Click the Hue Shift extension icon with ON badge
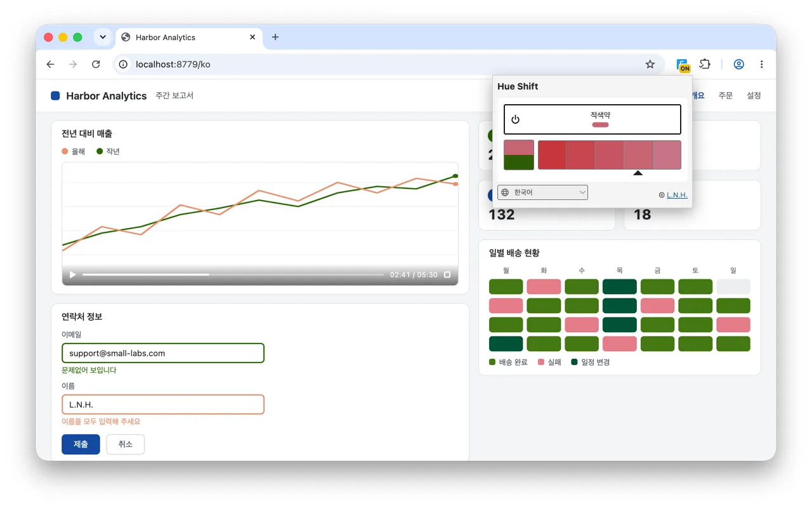 683,65
